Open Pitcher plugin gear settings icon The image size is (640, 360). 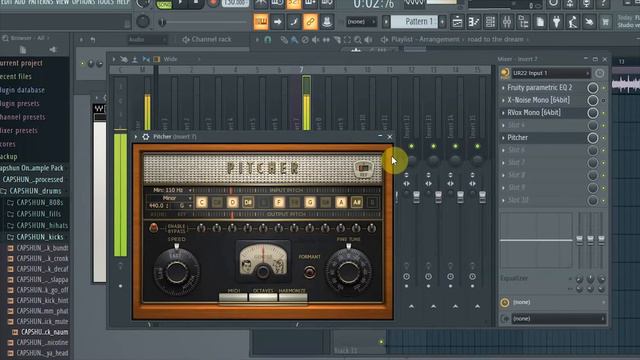146,137
